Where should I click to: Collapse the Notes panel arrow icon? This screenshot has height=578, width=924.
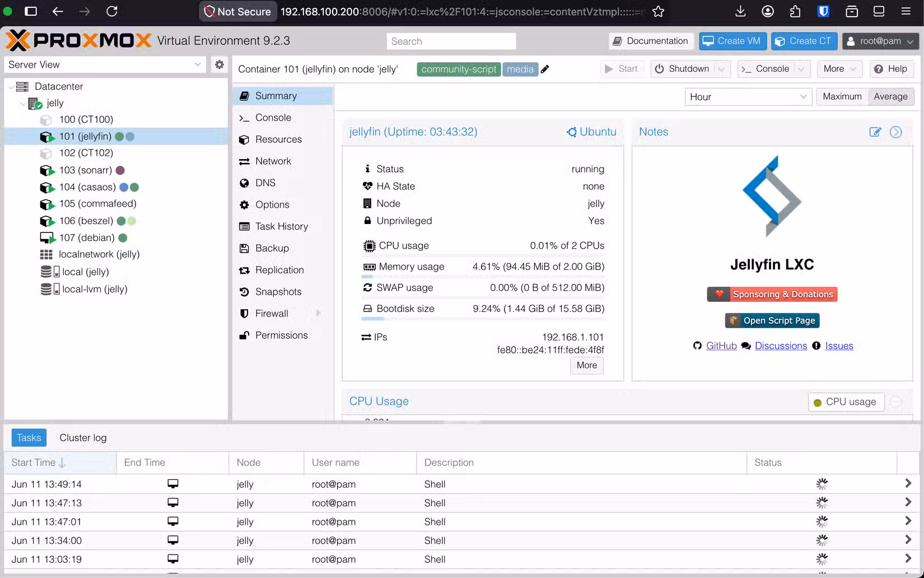click(x=896, y=132)
